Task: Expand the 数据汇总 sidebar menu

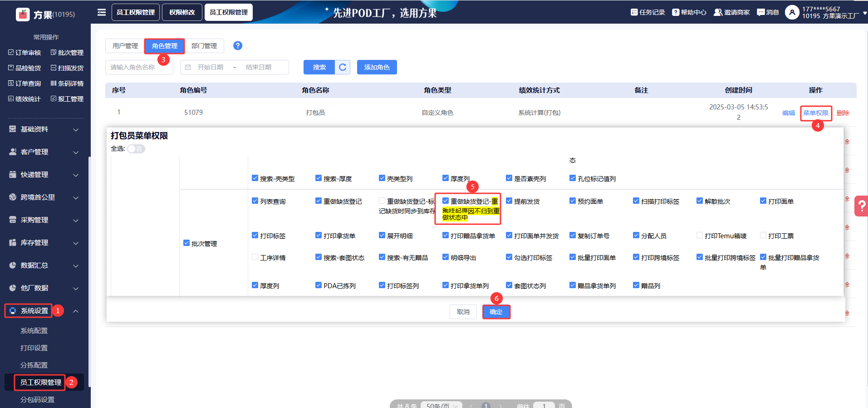Action: pos(44,265)
